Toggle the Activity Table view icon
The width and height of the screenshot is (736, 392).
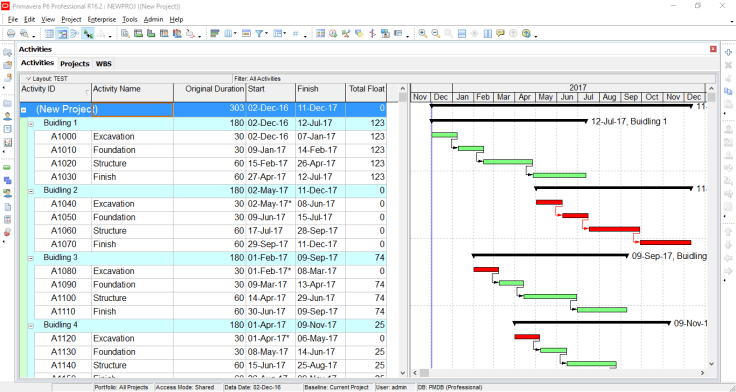(x=49, y=33)
